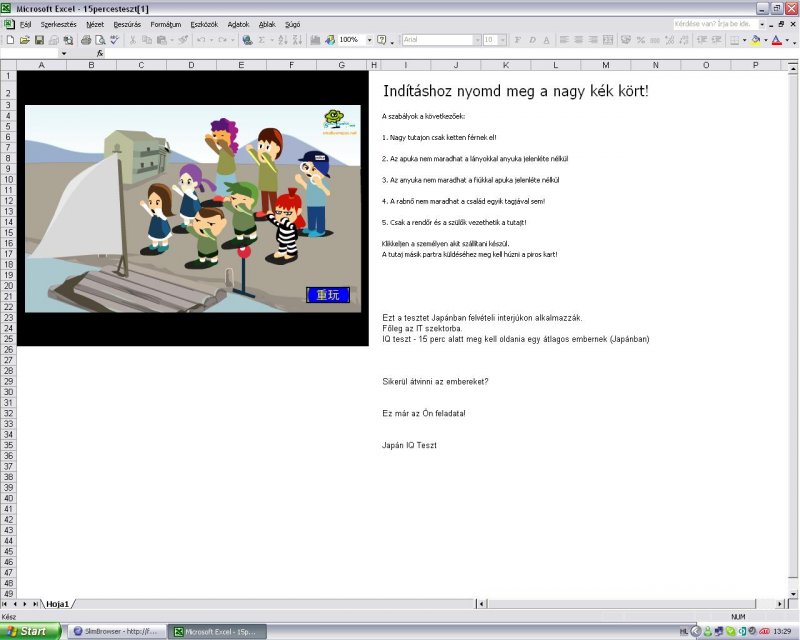Open the Nézet menu
The image size is (800, 640).
point(95,24)
